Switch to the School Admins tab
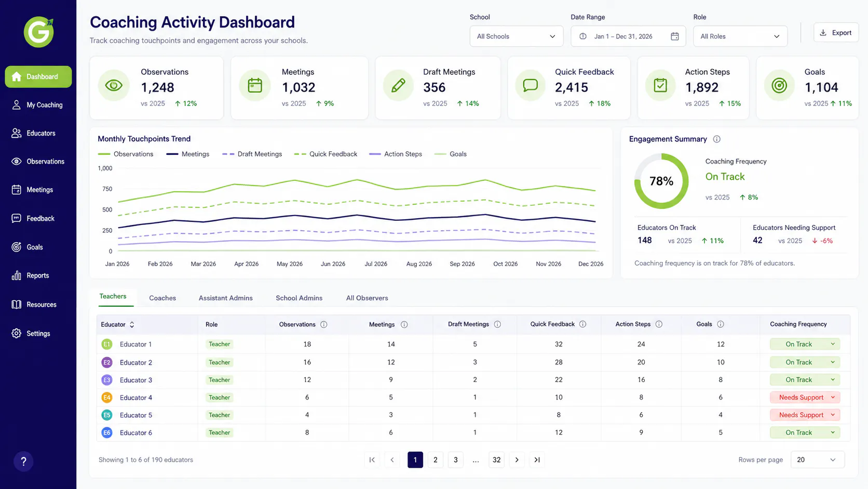 point(299,298)
